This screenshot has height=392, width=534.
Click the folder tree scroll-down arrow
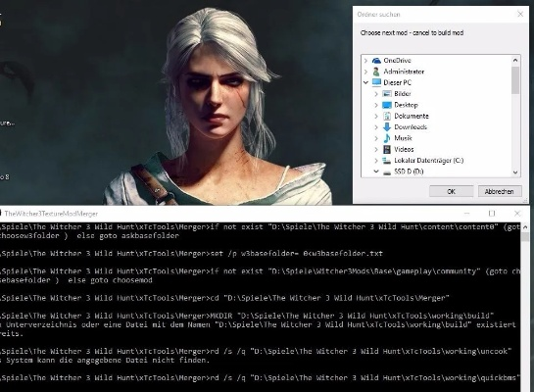click(515, 172)
